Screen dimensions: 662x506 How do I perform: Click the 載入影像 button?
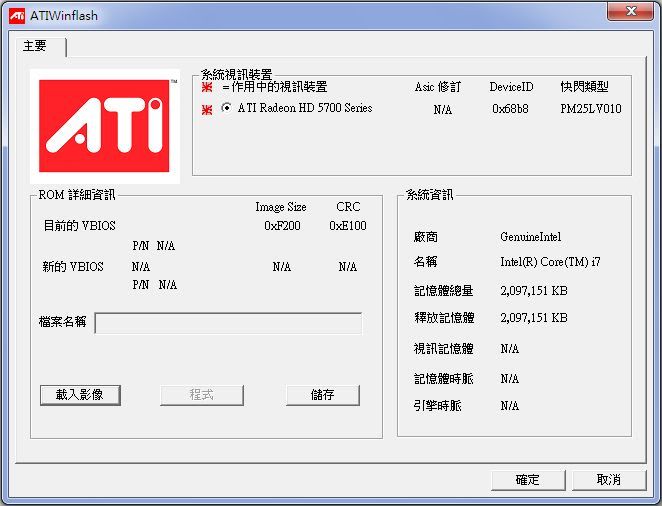click(x=80, y=395)
